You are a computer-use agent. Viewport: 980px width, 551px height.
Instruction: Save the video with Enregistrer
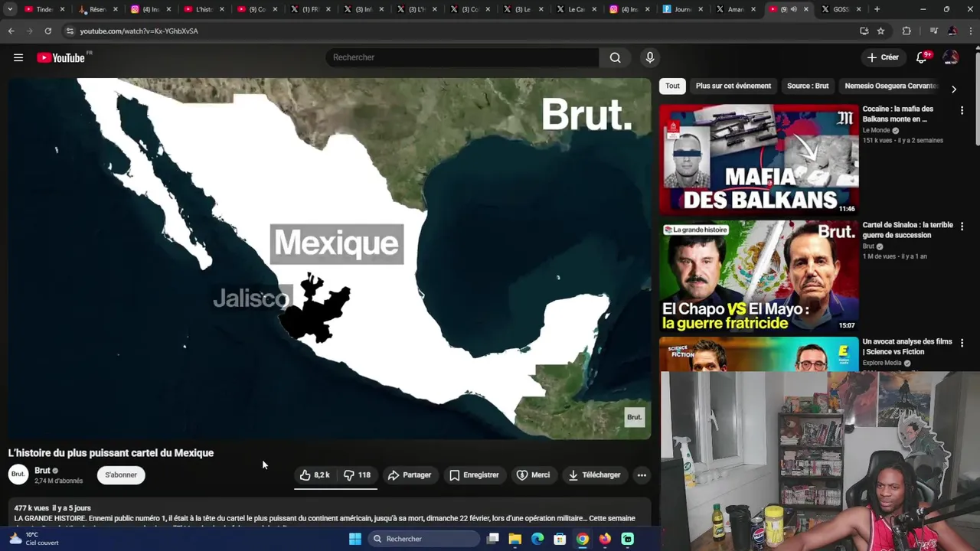(x=474, y=475)
